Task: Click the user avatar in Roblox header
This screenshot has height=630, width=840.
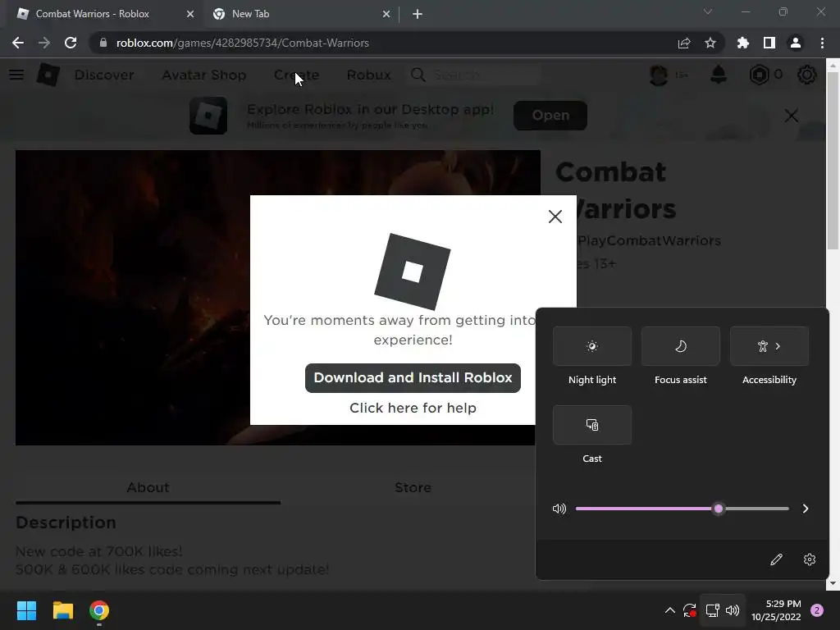Action: (x=659, y=75)
